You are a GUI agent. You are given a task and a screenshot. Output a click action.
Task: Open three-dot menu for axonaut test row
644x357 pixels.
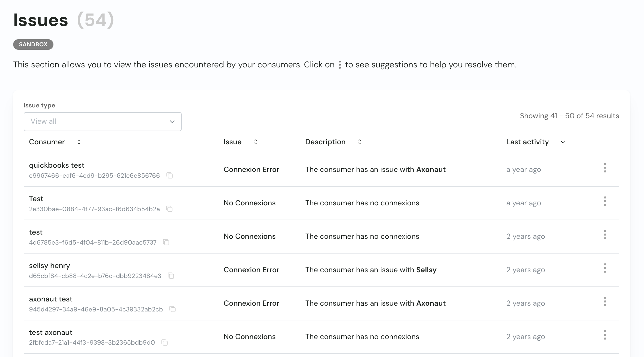(x=605, y=301)
